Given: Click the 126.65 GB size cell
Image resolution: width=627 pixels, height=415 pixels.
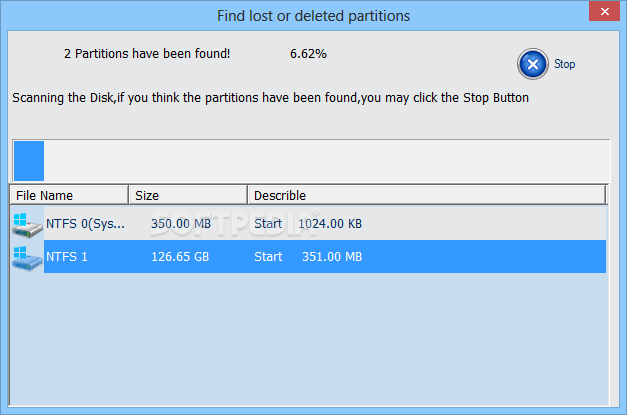Looking at the screenshot, I should click(x=180, y=257).
